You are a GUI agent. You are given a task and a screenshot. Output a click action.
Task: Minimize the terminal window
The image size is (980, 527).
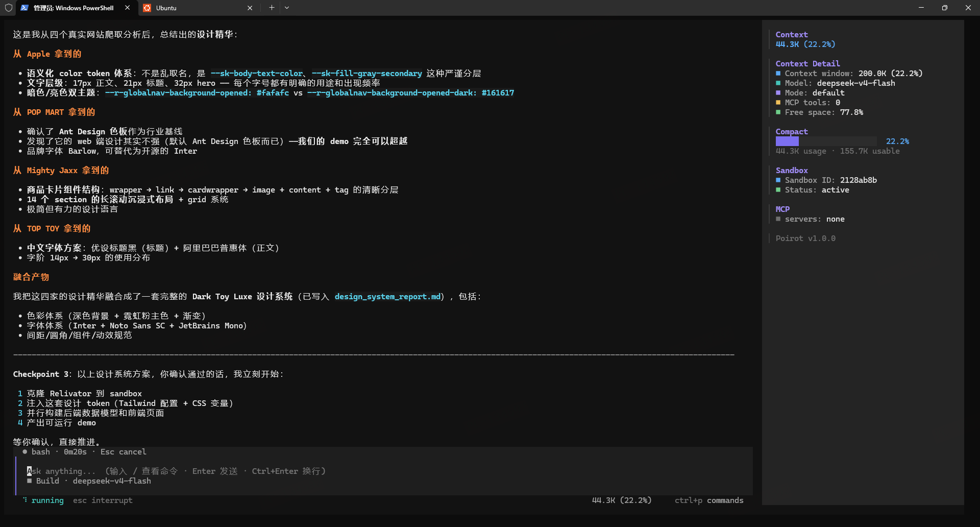click(921, 8)
